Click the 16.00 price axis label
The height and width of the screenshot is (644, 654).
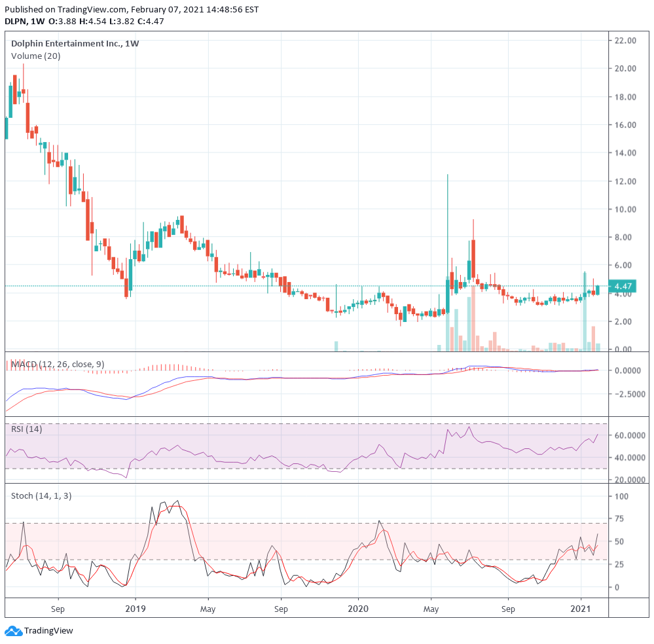(625, 125)
